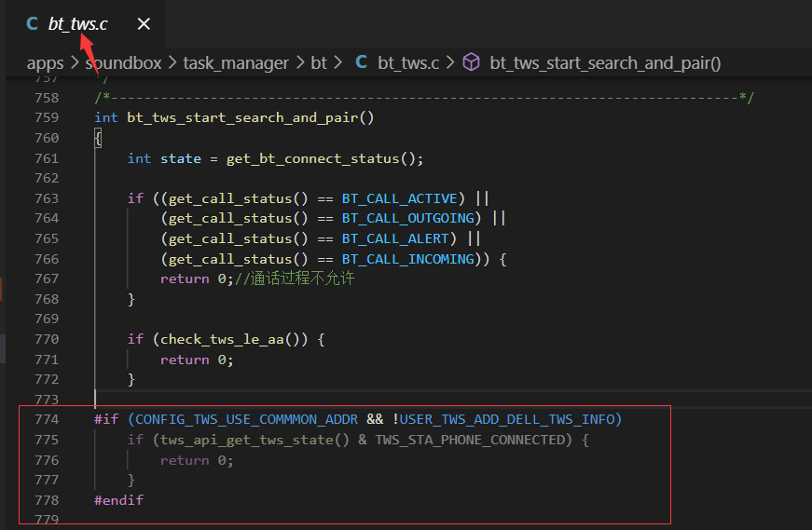The image size is (812, 530).
Task: Click 'bt_tws_start_search_and_pair' function name on line 759
Action: 242,118
